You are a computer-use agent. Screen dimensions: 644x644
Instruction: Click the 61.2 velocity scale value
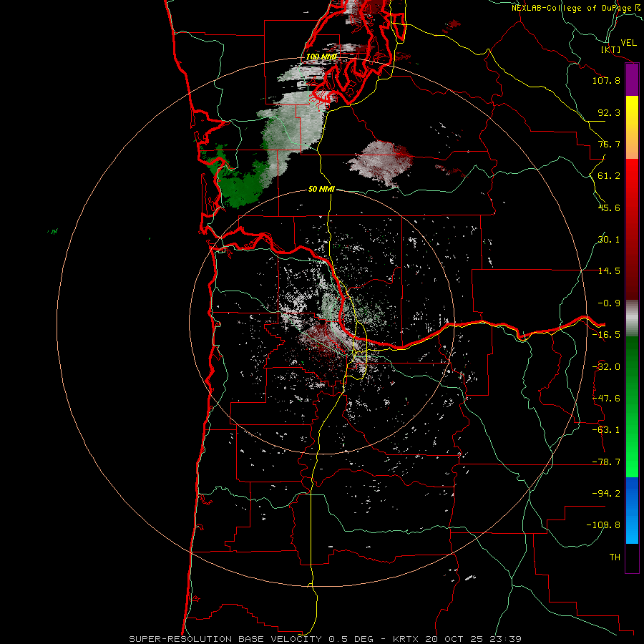609,176
